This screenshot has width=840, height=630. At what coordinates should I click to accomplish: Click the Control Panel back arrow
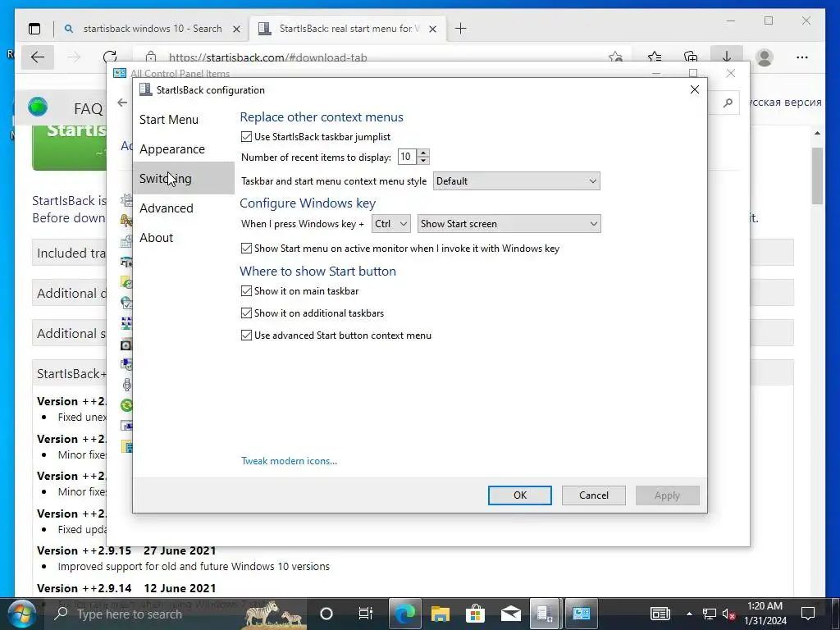[123, 103]
